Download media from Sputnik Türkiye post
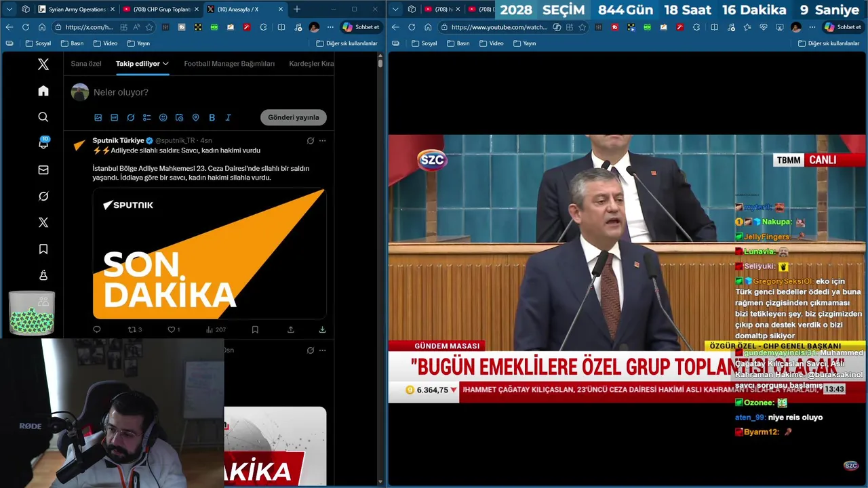The height and width of the screenshot is (488, 868). 322,329
